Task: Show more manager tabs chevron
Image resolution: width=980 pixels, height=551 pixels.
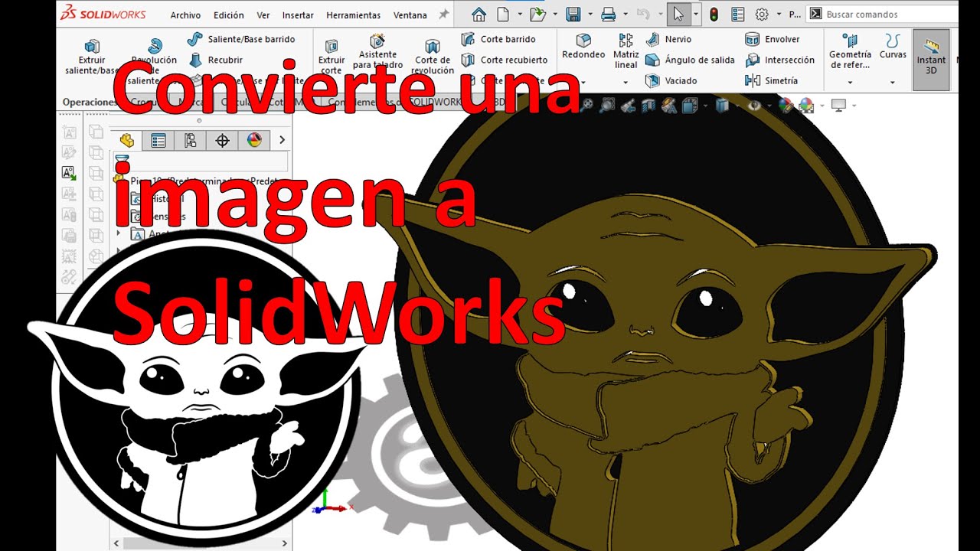Action: (x=282, y=140)
